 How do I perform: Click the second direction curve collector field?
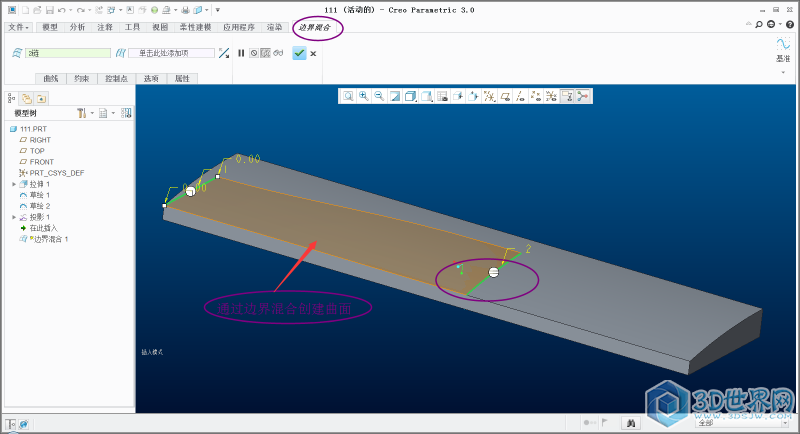(171, 53)
